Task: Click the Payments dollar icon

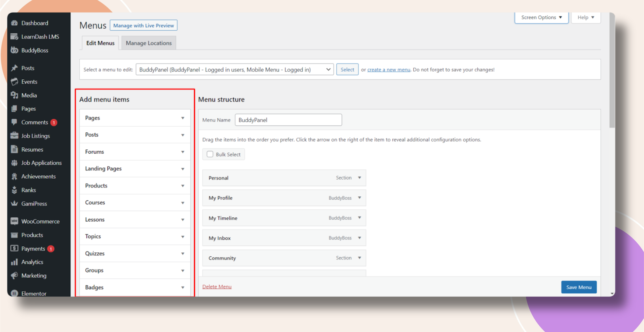Action: click(x=14, y=248)
